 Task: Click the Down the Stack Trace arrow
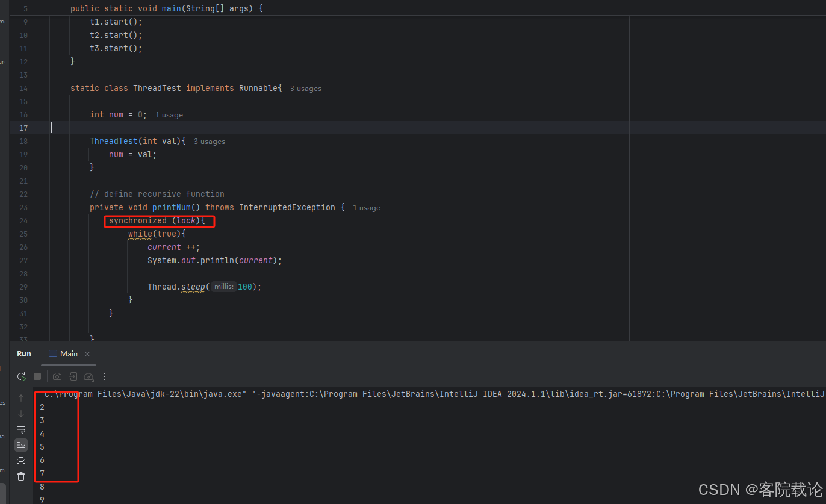click(21, 414)
